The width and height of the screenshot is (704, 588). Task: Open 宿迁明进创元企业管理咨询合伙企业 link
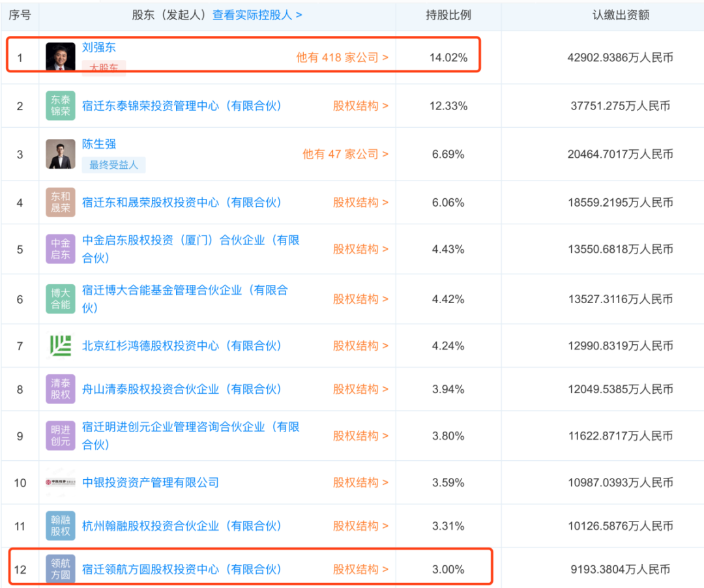pos(191,436)
